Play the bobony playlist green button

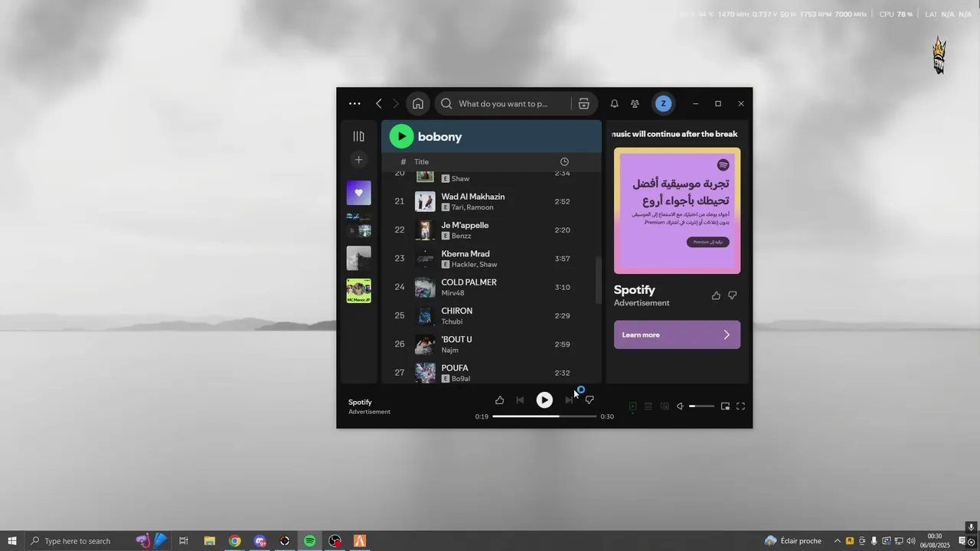401,136
